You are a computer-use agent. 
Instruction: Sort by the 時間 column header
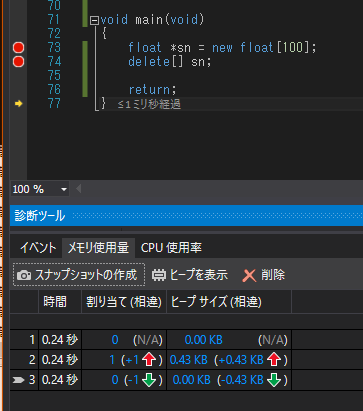(60, 302)
